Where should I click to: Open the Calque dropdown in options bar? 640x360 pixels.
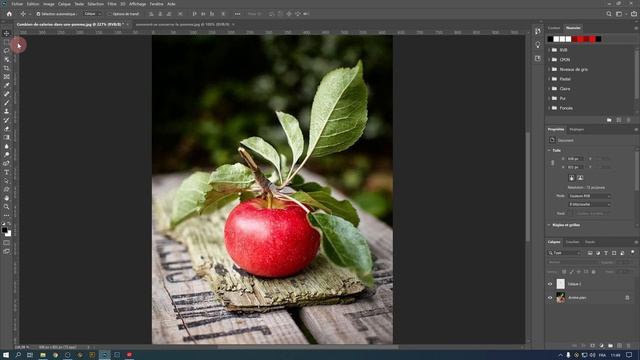coord(92,14)
